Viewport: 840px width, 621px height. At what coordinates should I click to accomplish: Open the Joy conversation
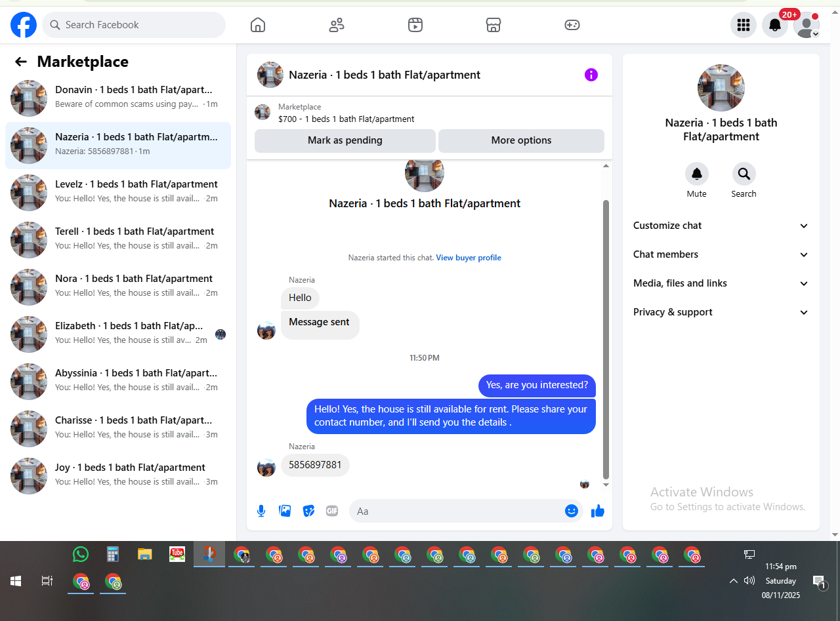[x=118, y=476]
